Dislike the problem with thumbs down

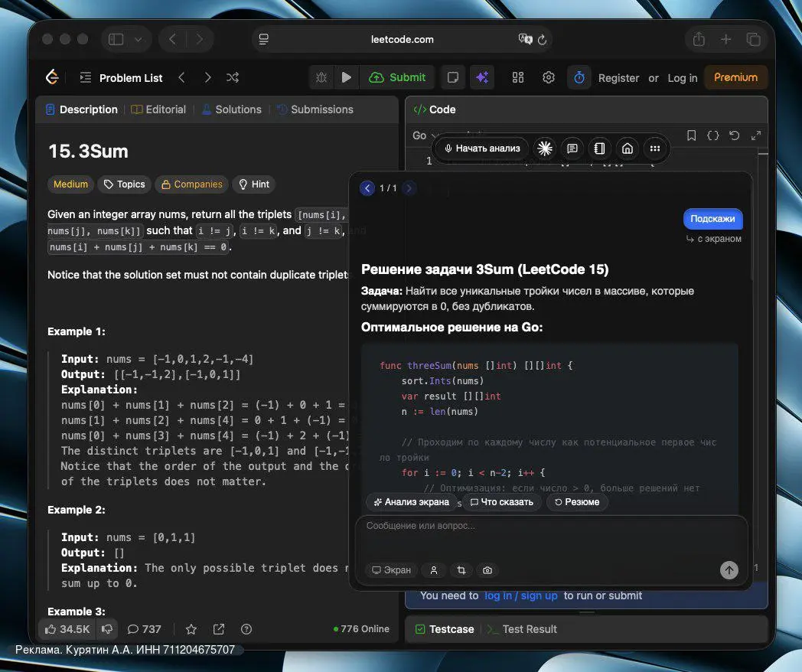click(x=107, y=629)
